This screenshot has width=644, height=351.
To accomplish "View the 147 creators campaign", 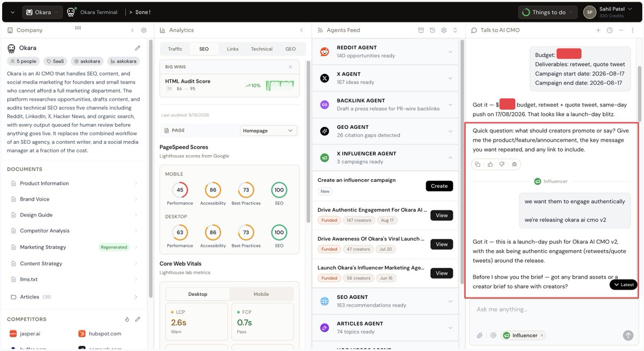I will click(x=442, y=215).
